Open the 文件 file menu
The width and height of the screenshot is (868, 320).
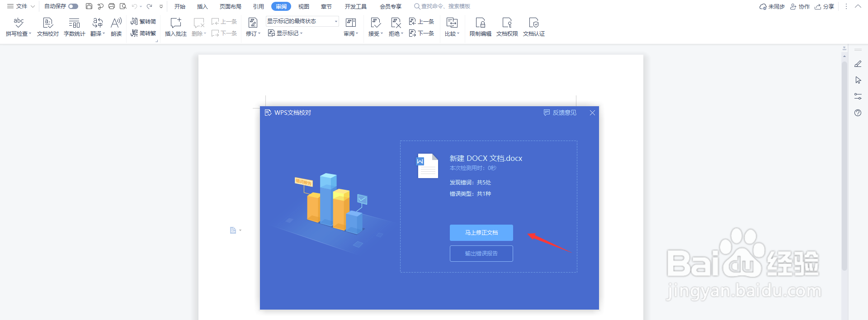click(x=21, y=6)
